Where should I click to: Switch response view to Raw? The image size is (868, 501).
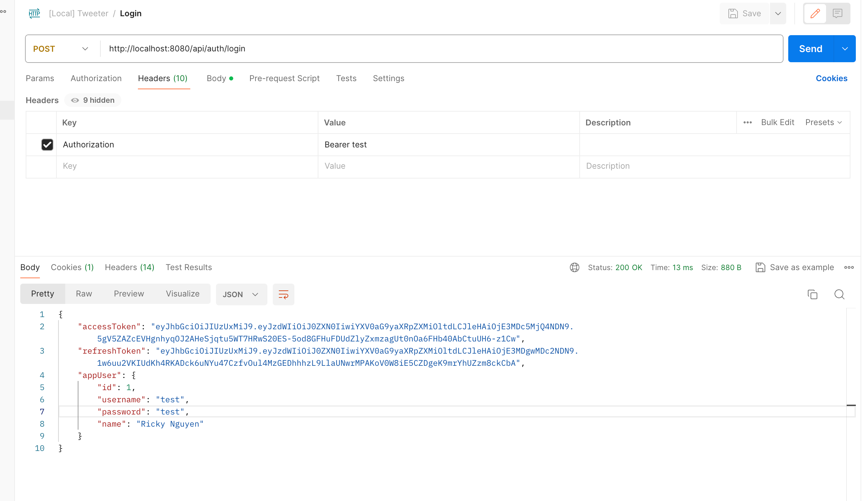pos(83,293)
